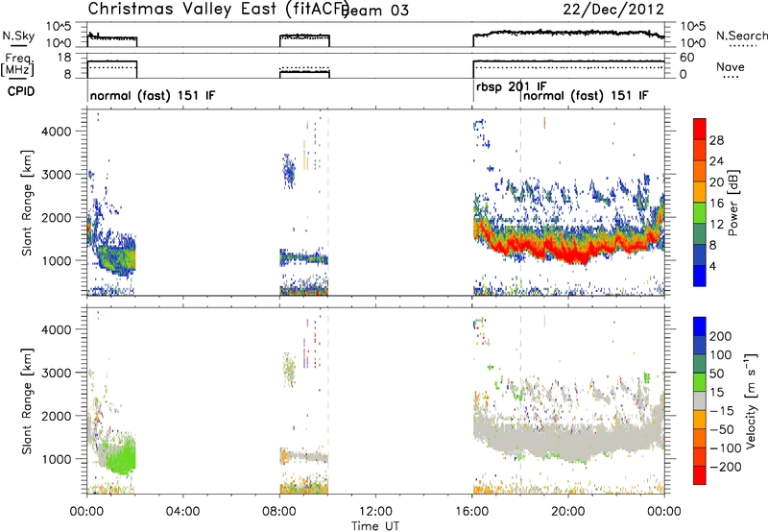Screen dimensions: 768x532
Task: Click the Slant Range [km] label of velocity panel
Action: click(27, 401)
